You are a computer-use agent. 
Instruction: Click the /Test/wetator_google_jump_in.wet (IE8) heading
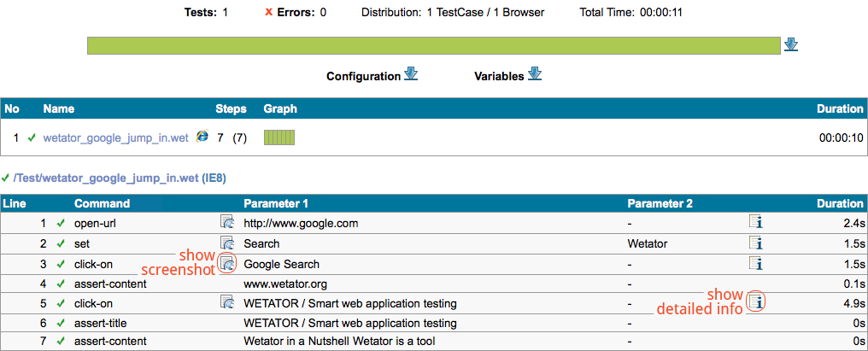pyautogui.click(x=119, y=178)
